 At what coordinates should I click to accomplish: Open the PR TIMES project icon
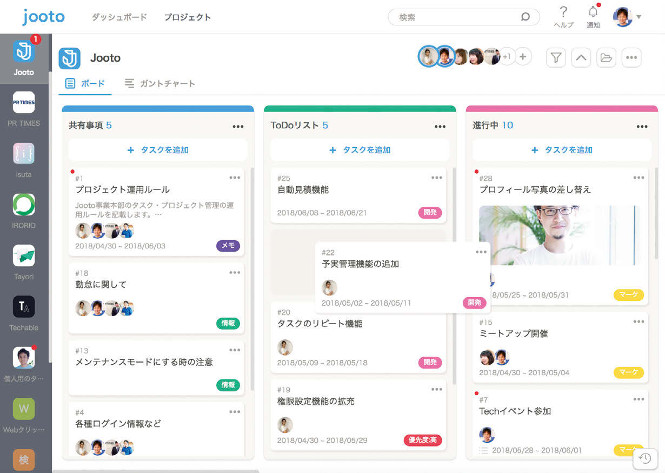[x=24, y=102]
